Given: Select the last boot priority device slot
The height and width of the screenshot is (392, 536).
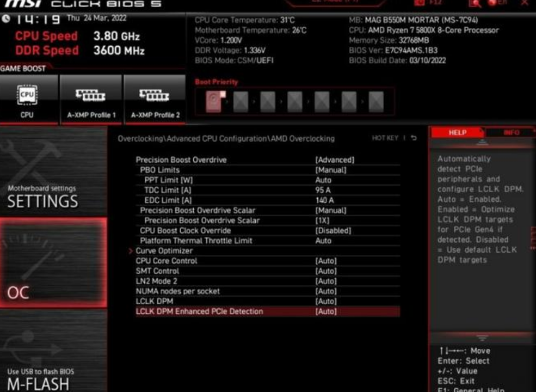Looking at the screenshot, I should tap(376, 102).
